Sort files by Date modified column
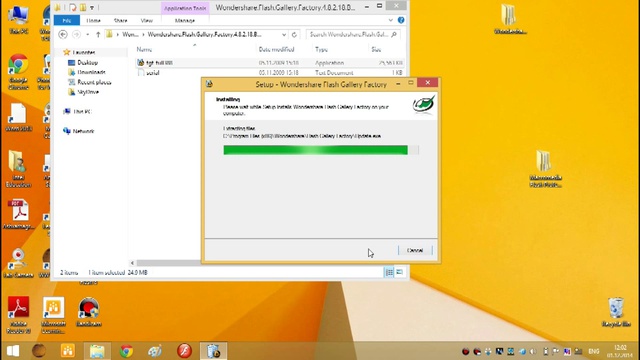 click(x=276, y=49)
